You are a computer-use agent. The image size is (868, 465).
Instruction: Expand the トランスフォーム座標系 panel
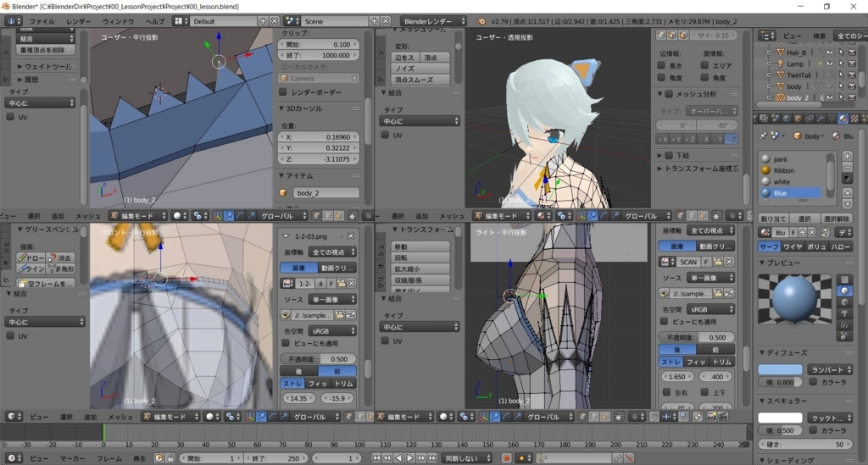pyautogui.click(x=659, y=168)
